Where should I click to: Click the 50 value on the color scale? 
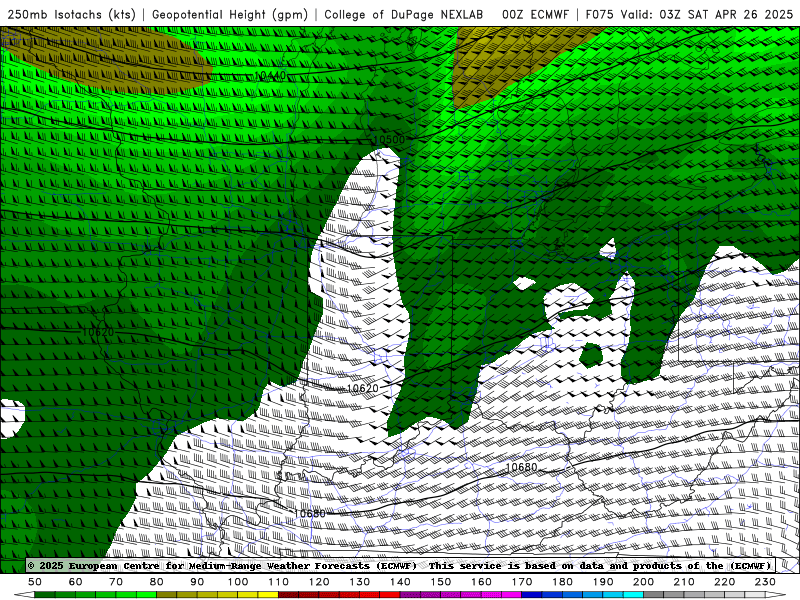point(35,582)
